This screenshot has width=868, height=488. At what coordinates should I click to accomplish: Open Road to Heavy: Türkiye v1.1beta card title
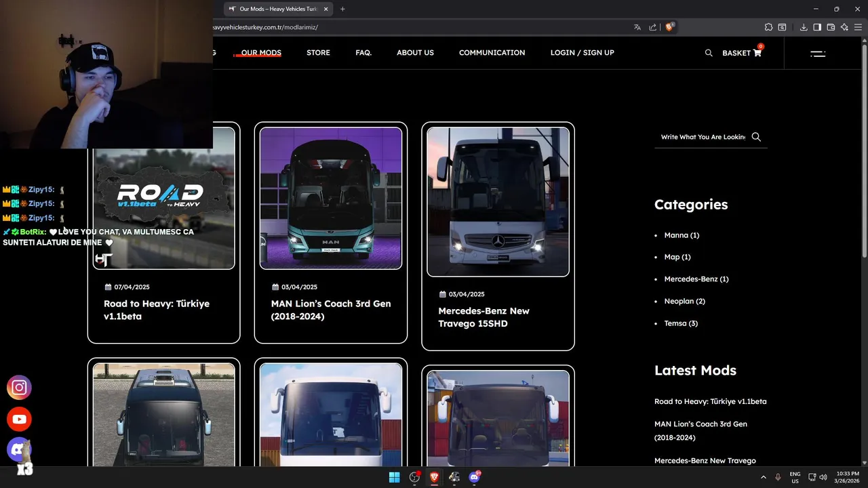coord(157,310)
